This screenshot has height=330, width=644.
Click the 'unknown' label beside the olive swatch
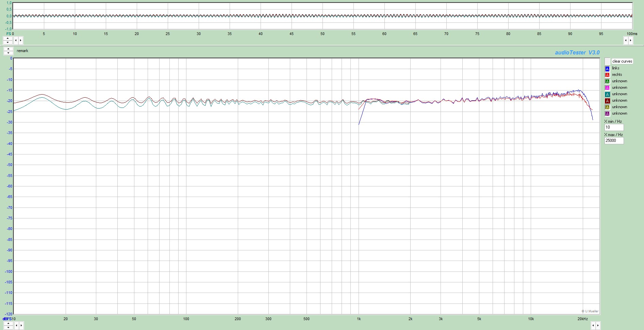(x=620, y=107)
